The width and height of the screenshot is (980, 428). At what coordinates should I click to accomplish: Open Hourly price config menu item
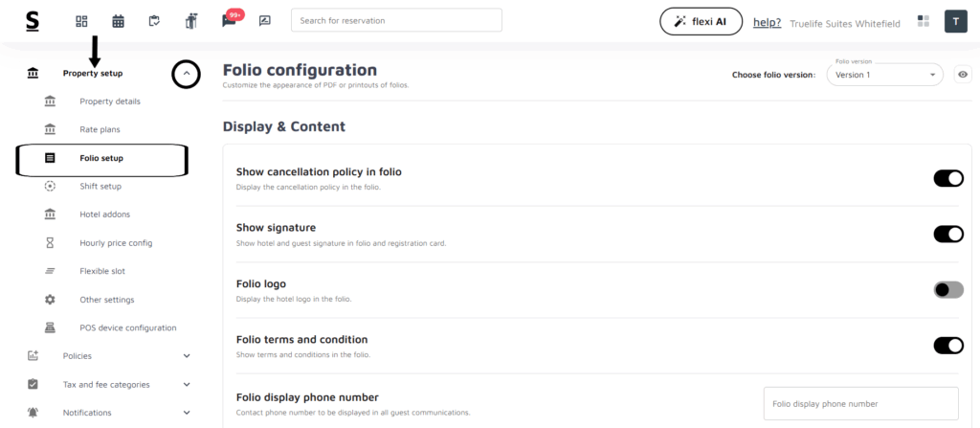tap(116, 243)
